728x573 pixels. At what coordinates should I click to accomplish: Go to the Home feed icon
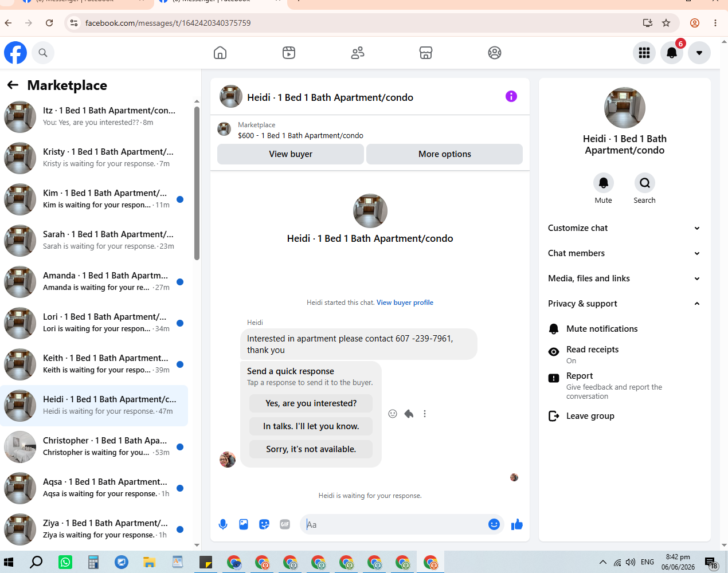pyautogui.click(x=220, y=53)
